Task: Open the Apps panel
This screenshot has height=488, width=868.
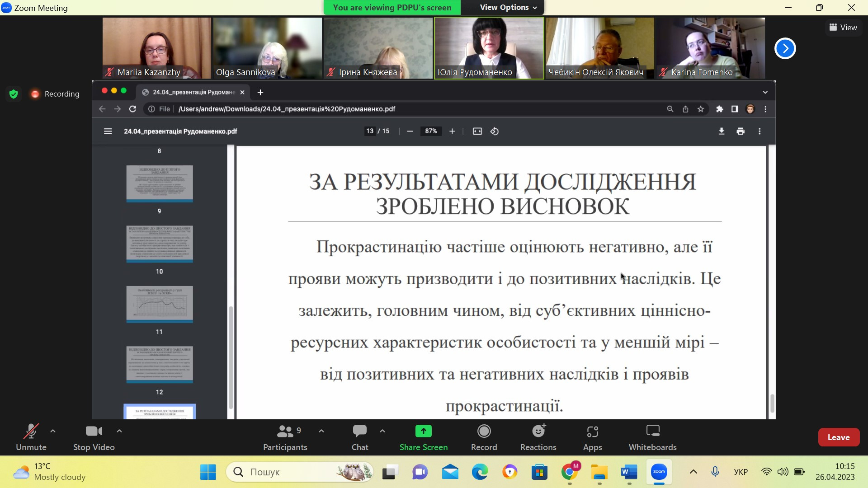Action: pyautogui.click(x=592, y=437)
